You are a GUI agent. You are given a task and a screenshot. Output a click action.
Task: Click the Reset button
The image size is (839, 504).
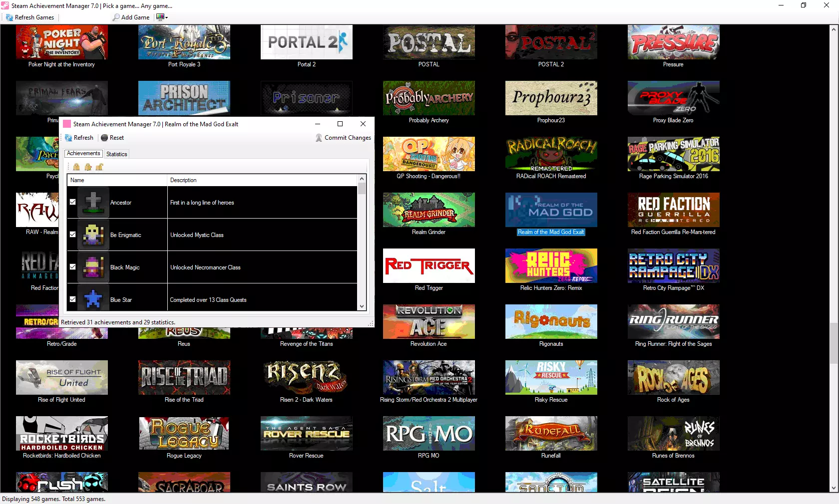(112, 138)
